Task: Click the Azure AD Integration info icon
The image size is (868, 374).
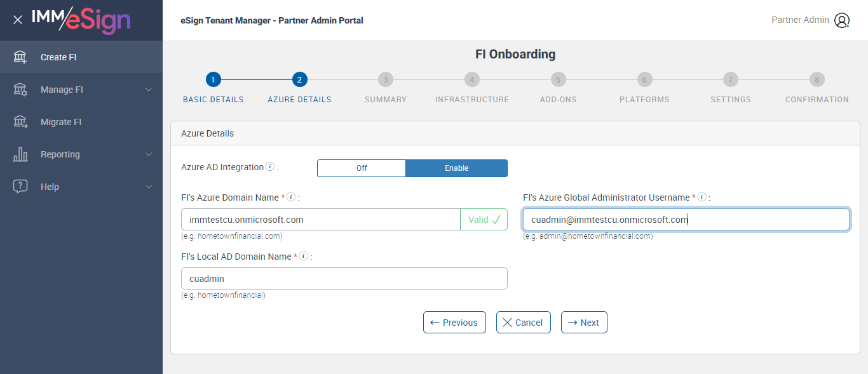Action: point(270,167)
